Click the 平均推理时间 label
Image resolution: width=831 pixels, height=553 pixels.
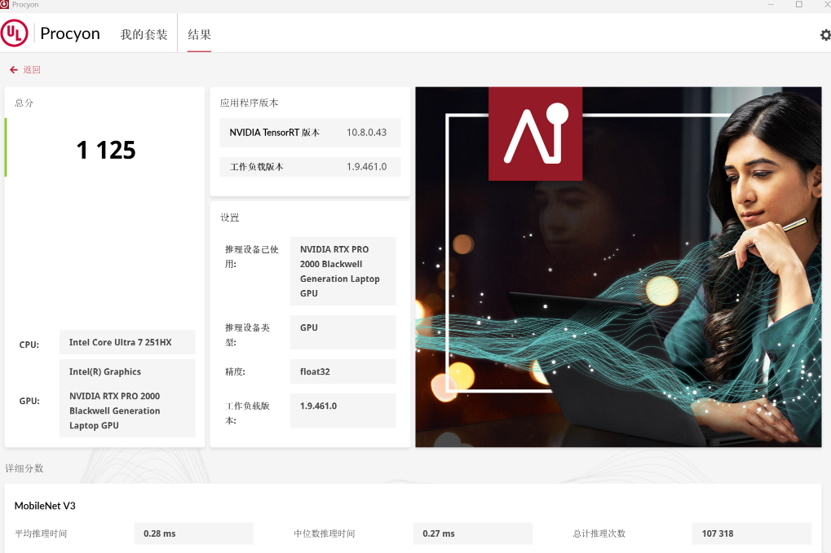[x=41, y=533]
